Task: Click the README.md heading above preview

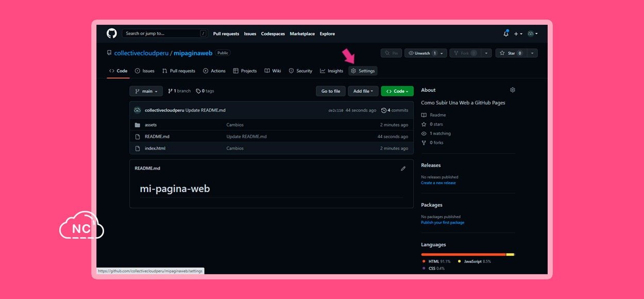Action: pyautogui.click(x=147, y=168)
